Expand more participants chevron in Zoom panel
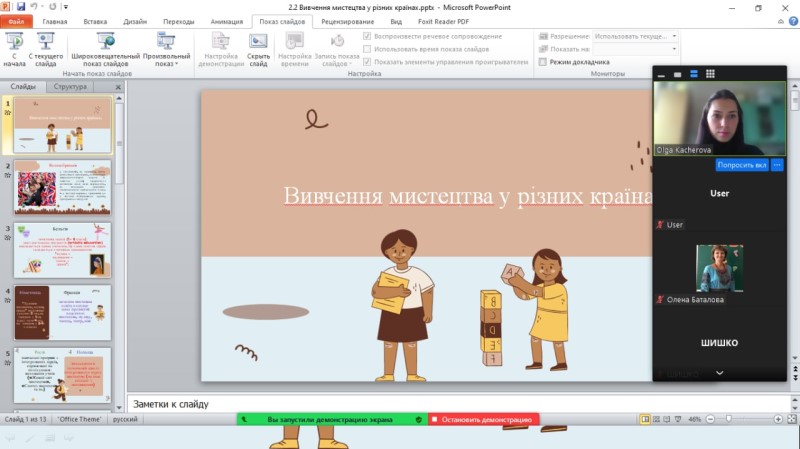800x449 pixels. 719,373
